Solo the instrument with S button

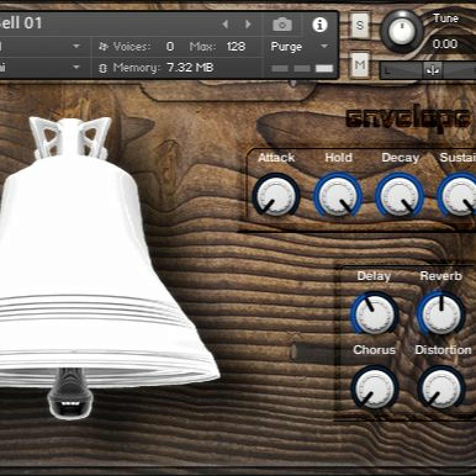(x=360, y=25)
